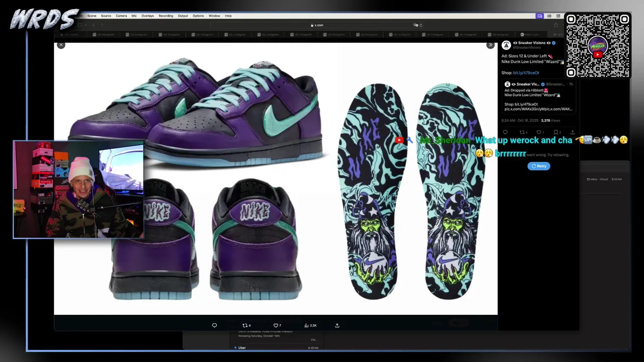The image size is (644, 362).
Task: Repost the tweet showing 4 reposts under image
Action: 246,325
